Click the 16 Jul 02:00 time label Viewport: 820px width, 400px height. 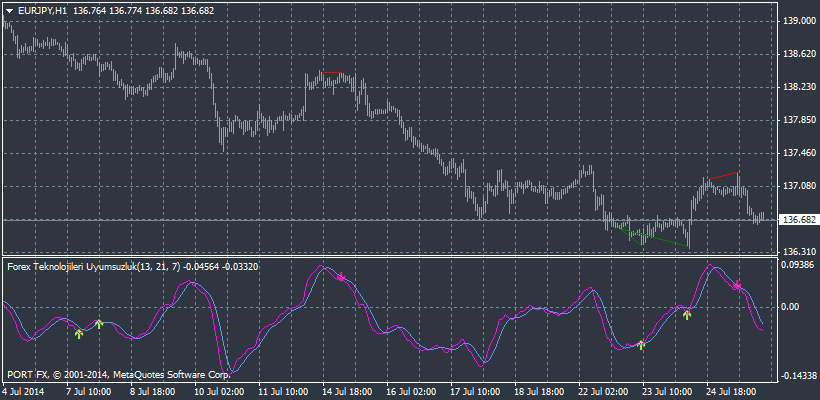pos(413,391)
